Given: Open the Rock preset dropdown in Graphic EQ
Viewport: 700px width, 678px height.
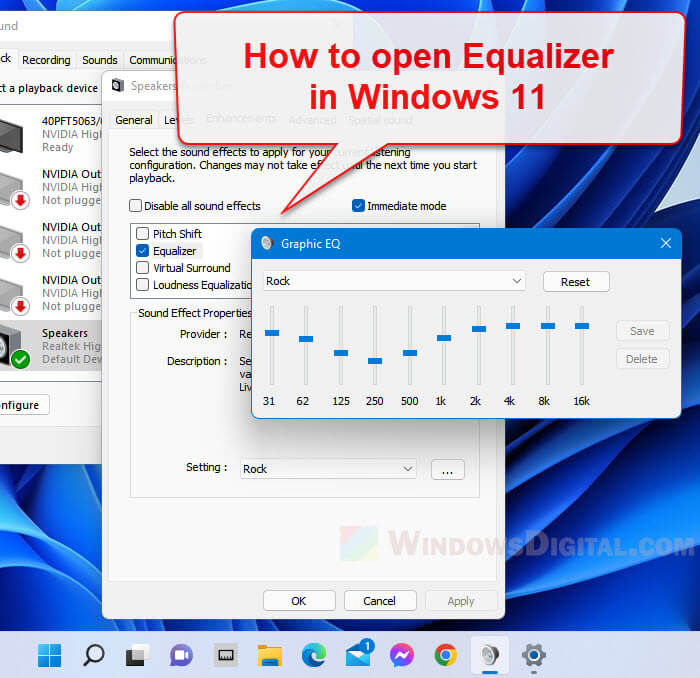Looking at the screenshot, I should pos(394,281).
